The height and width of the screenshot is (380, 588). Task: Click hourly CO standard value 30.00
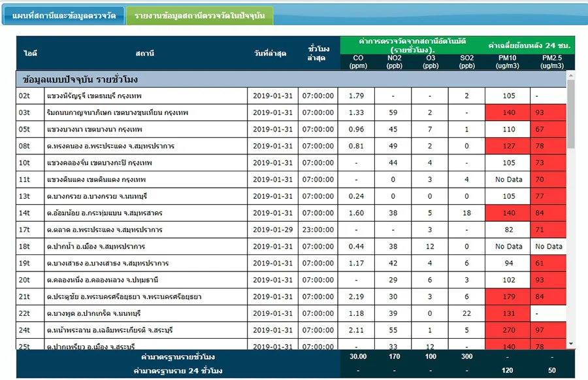click(x=358, y=356)
